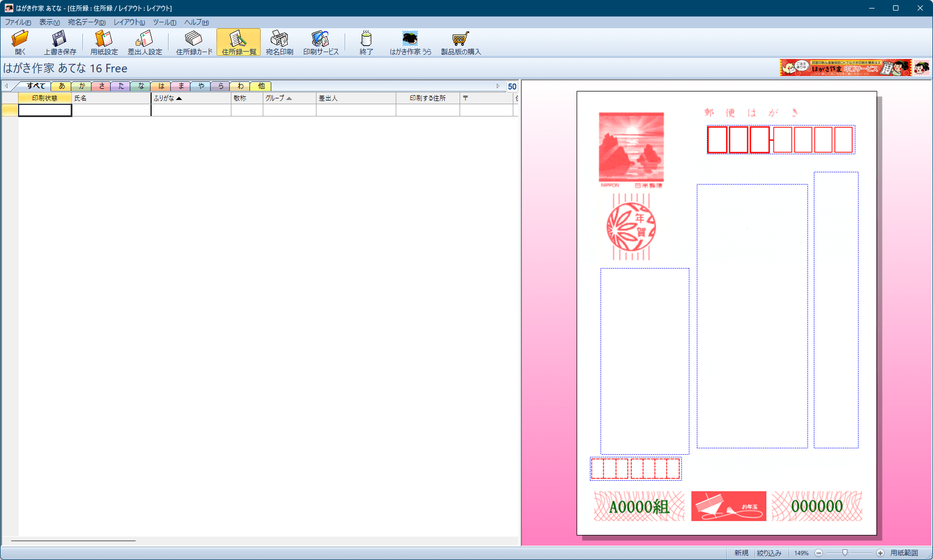Click the application icon in title bar
This screenshot has height=560, width=933.
[9, 8]
